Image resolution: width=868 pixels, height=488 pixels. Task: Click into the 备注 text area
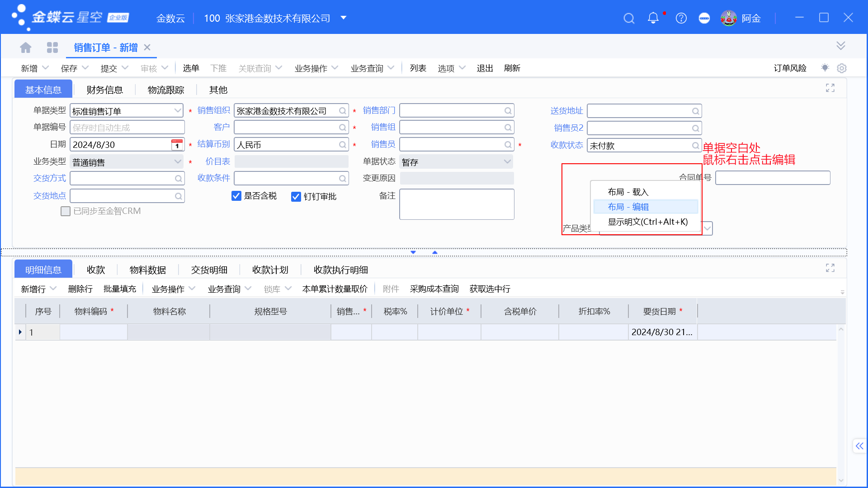click(457, 204)
